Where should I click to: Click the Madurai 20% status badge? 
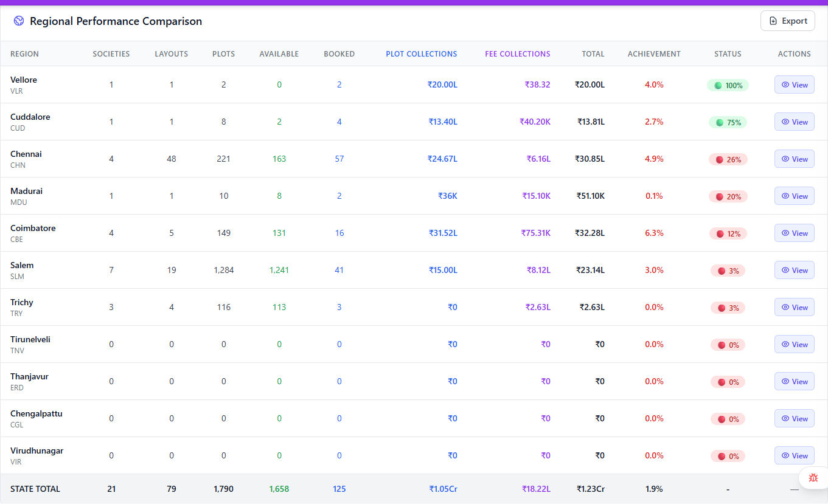tap(728, 196)
